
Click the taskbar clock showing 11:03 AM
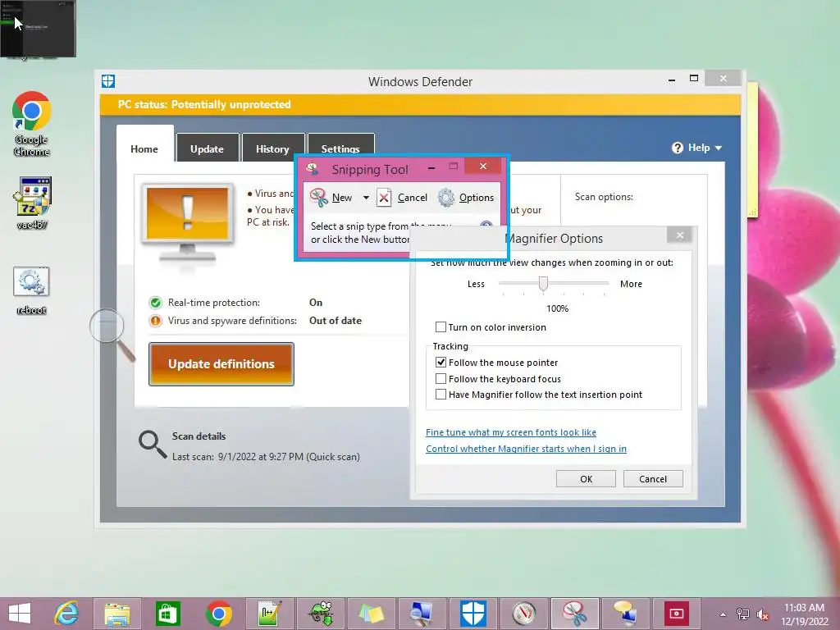804,614
